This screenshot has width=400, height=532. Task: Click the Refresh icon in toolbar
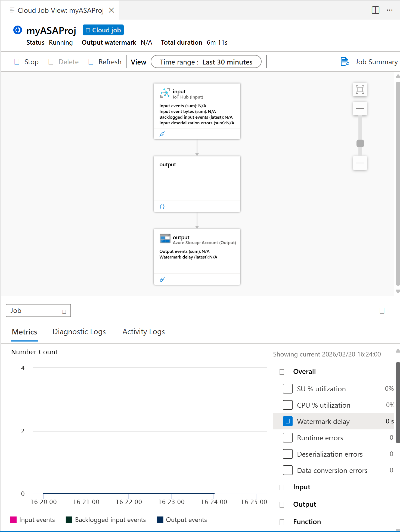tap(91, 62)
